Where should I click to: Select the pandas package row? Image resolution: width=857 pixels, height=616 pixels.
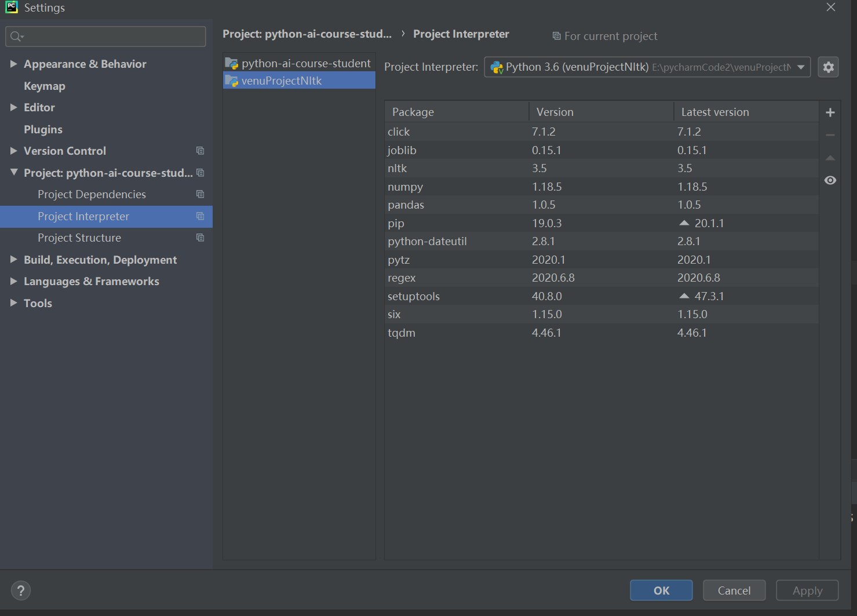(x=601, y=205)
